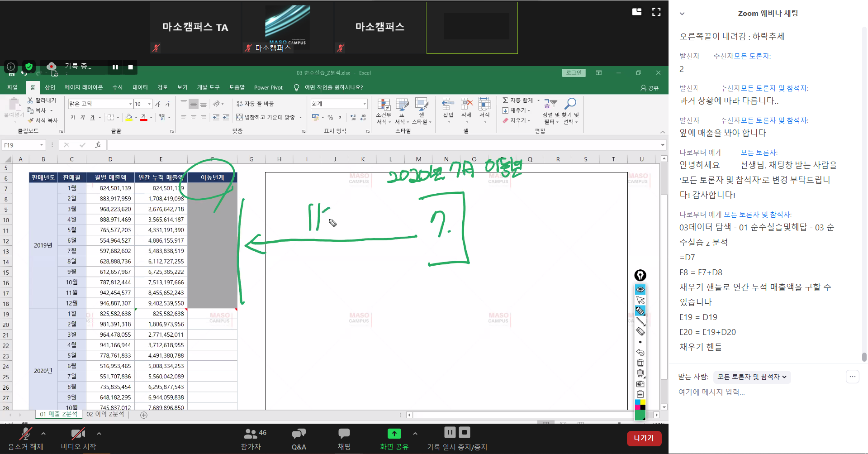The height and width of the screenshot is (454, 868).
Task: Take a screenshot with the camera icon
Action: [x=640, y=384]
